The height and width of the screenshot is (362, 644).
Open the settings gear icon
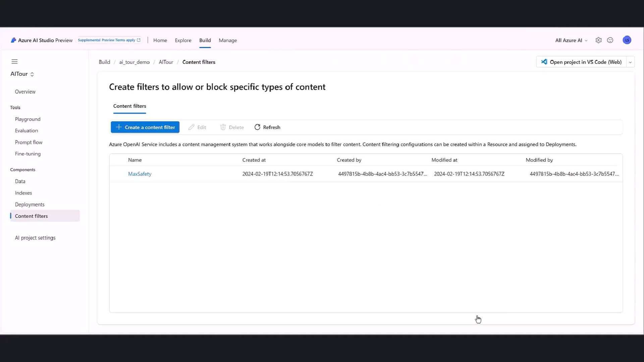pos(598,40)
